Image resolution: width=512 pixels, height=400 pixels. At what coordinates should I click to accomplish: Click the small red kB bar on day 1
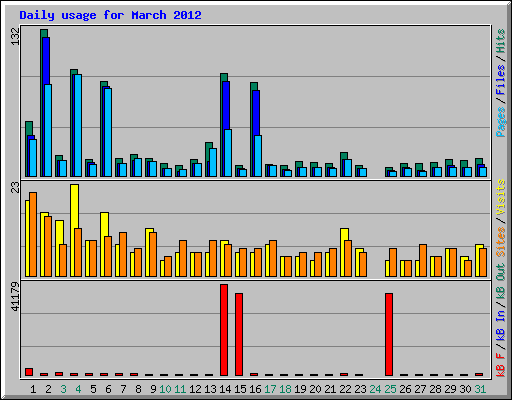pyautogui.click(x=29, y=372)
